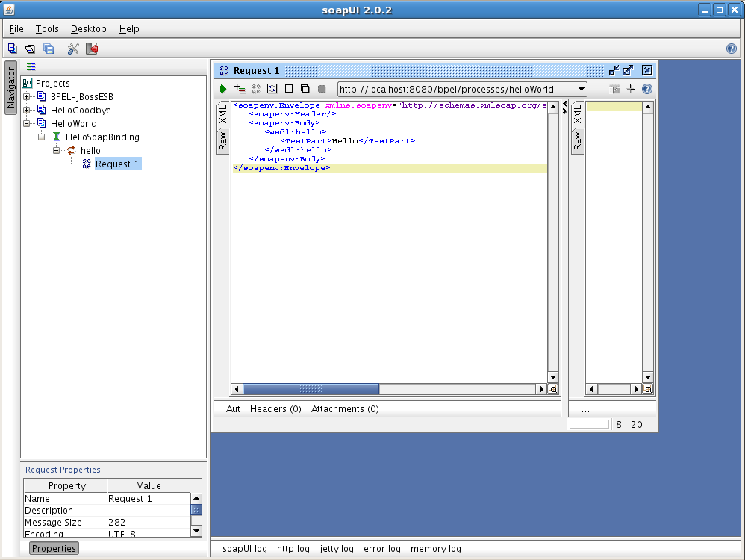Open the Preferences wrench-and-screwdriver icon
Screen dimensions: 745x560
click(x=73, y=49)
